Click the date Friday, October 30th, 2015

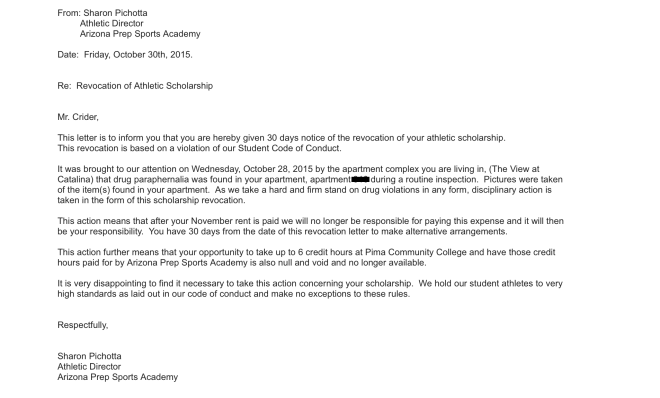[x=138, y=55]
